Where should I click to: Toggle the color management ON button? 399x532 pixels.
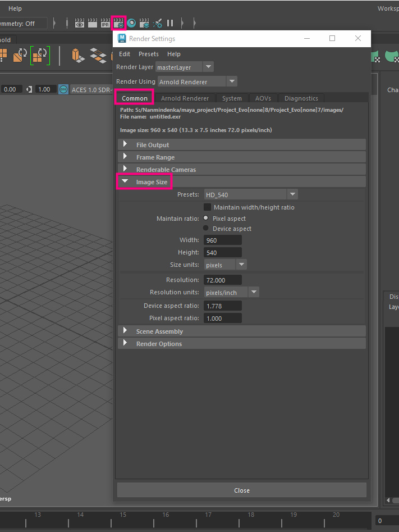point(63,89)
